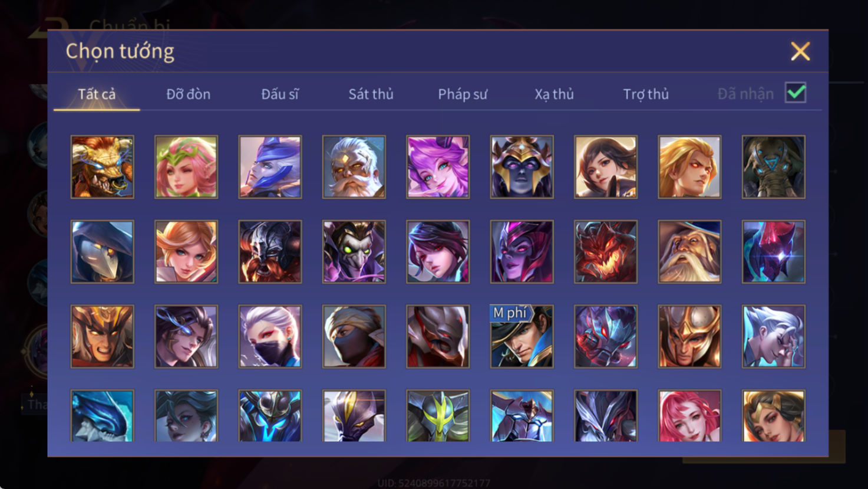
Task: Choose the hero tagged M phí
Action: (x=522, y=336)
